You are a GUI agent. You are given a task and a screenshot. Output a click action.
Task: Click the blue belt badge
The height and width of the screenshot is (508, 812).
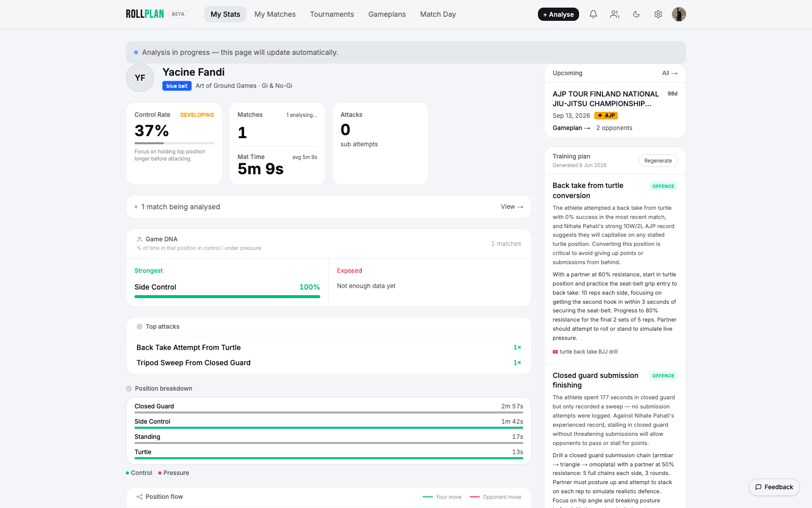(177, 86)
